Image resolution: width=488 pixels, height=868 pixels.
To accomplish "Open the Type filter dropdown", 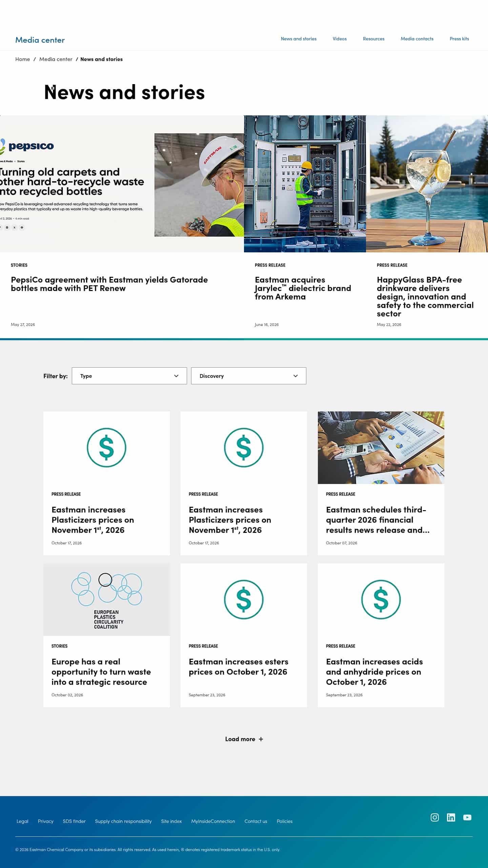I will (x=129, y=376).
